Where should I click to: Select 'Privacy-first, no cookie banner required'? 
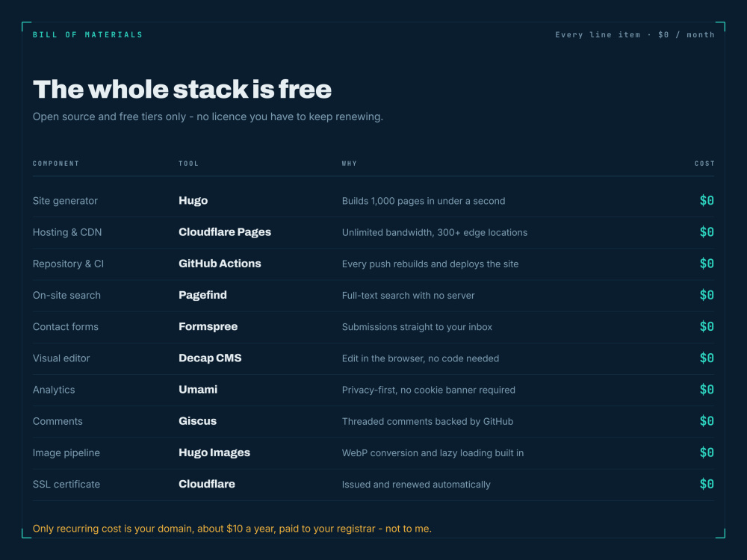[x=428, y=390]
